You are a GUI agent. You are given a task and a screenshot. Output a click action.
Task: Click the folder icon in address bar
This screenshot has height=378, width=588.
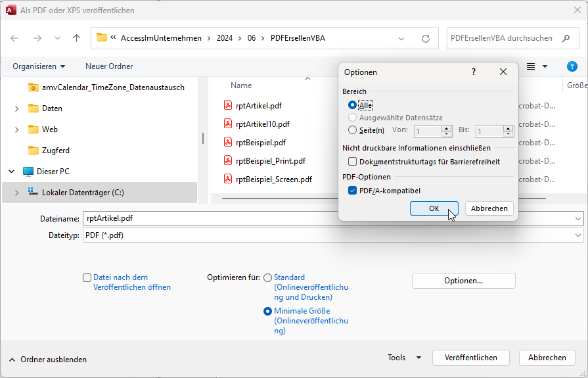[102, 37]
